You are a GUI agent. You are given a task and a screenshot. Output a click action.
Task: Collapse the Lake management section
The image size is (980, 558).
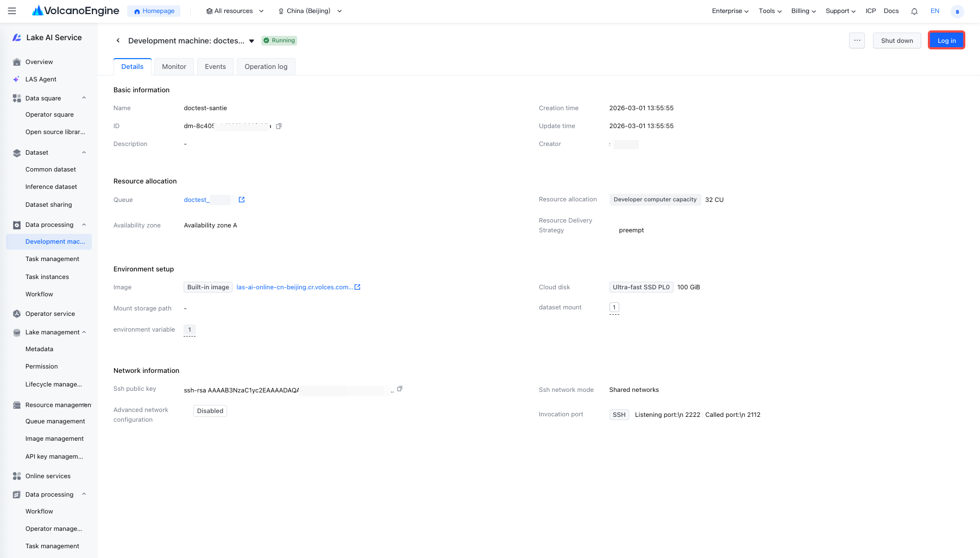(x=84, y=332)
